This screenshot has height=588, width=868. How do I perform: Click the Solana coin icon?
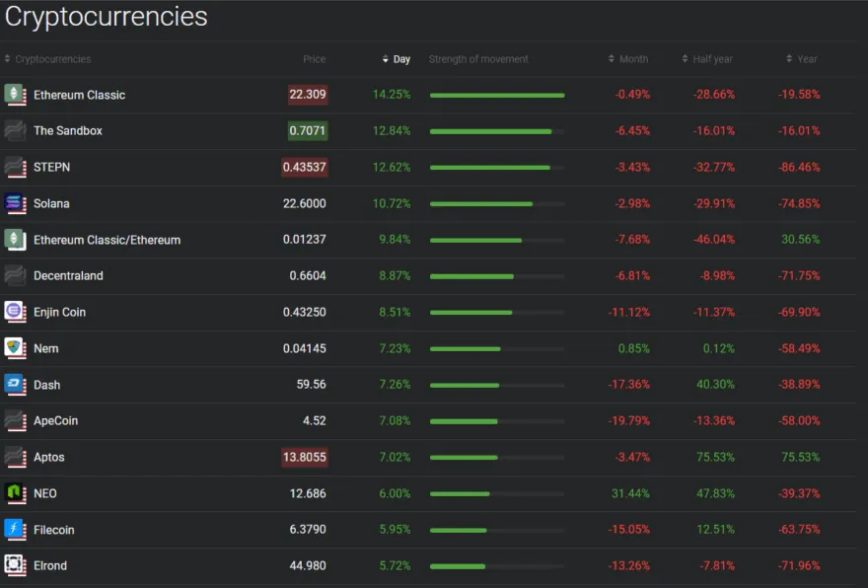click(x=15, y=203)
